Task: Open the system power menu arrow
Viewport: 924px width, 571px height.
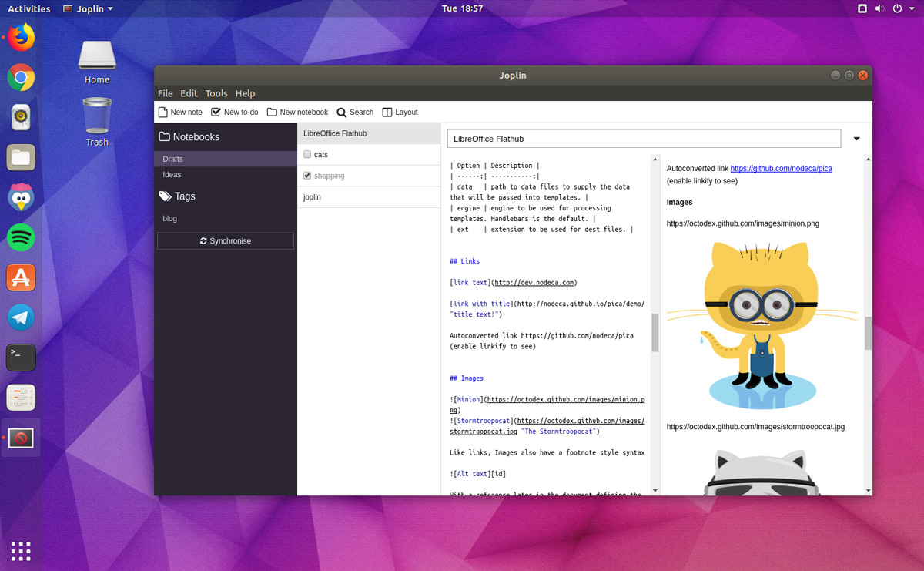Action: 912,8
